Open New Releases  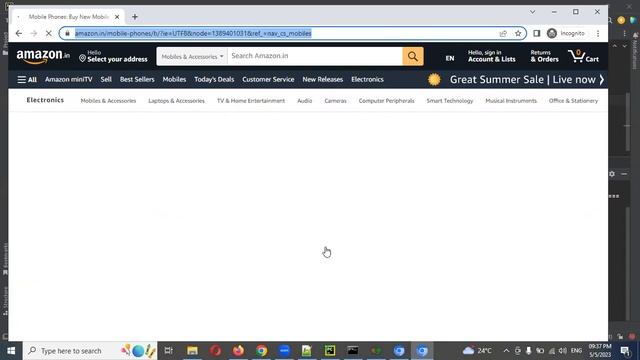click(322, 80)
